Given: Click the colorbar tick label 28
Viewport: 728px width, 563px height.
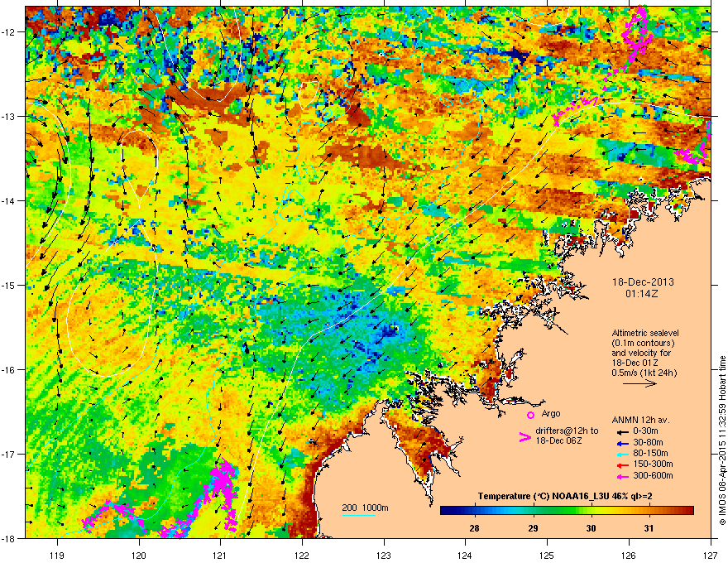Looking at the screenshot, I should pyautogui.click(x=474, y=528).
